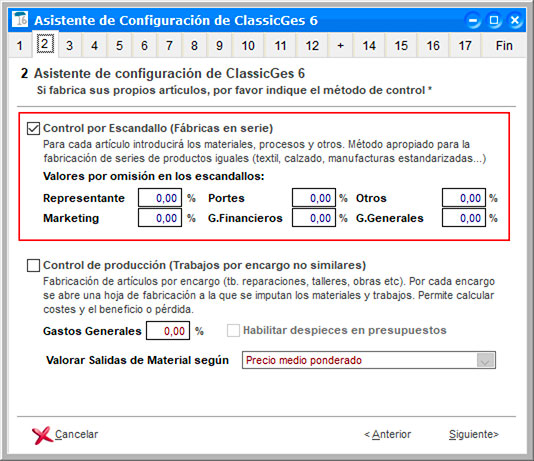
Task: Click the 'Valorar Salidas de Material según' label
Action: [137, 361]
